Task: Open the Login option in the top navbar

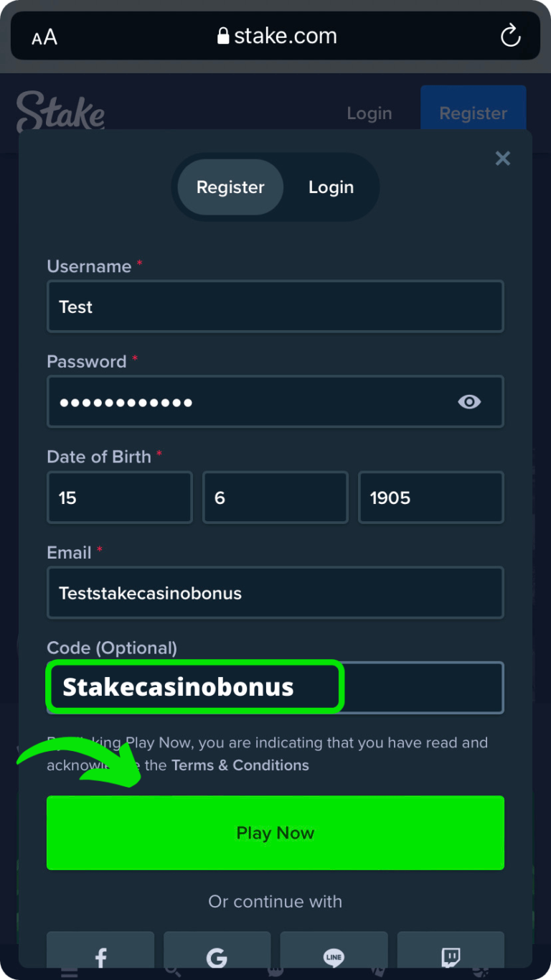Action: click(x=369, y=113)
